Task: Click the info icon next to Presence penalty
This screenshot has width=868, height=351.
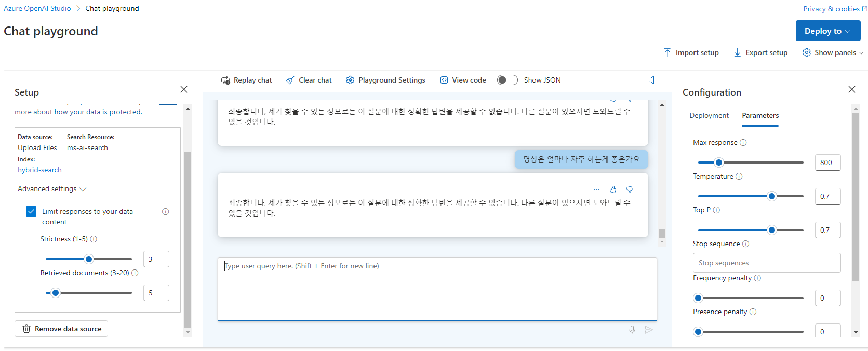Action: point(753,312)
